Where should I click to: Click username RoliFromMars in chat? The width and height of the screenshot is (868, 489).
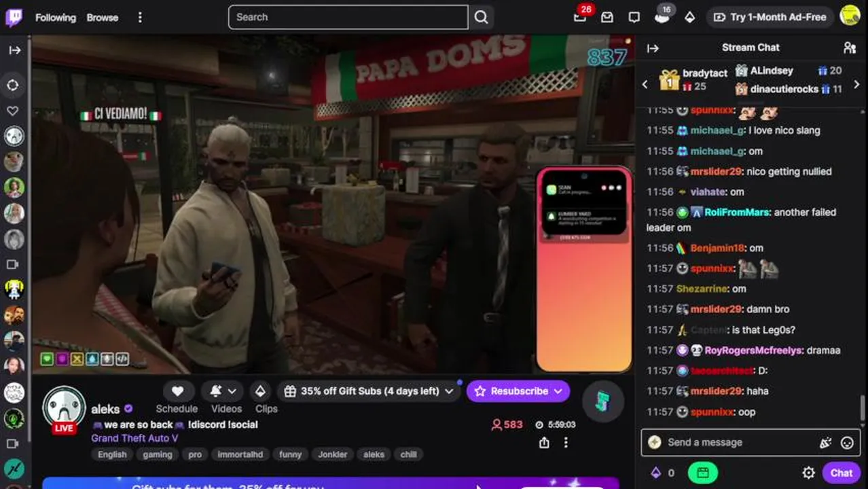click(737, 212)
